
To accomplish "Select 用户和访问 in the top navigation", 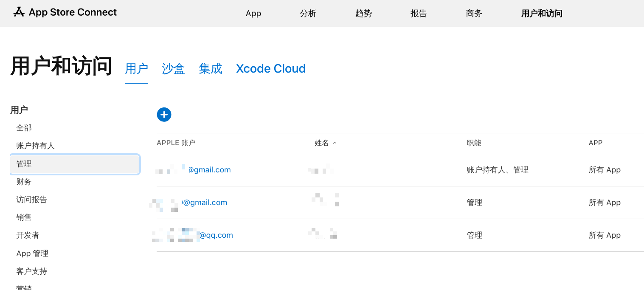I will [542, 13].
